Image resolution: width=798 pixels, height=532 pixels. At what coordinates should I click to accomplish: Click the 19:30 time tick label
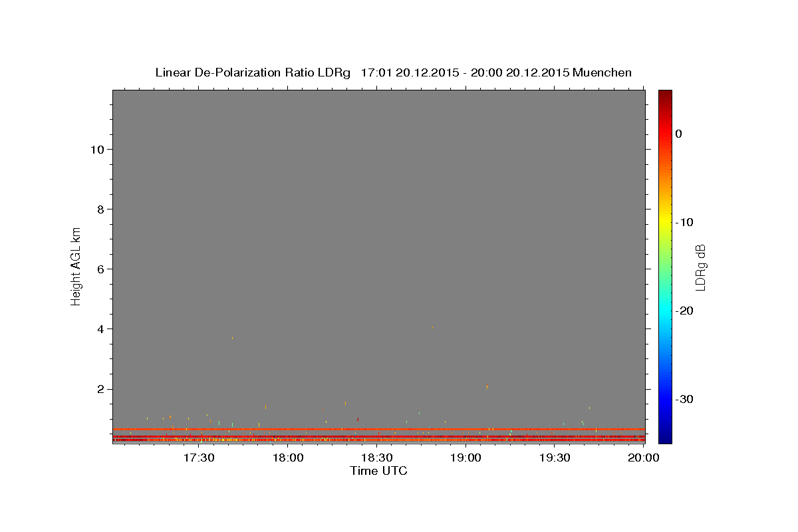tap(555, 458)
